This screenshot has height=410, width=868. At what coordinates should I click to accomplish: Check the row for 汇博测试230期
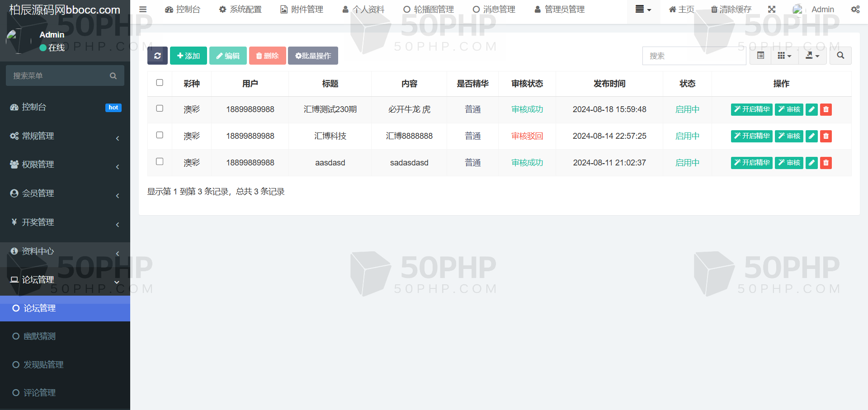[x=160, y=108]
